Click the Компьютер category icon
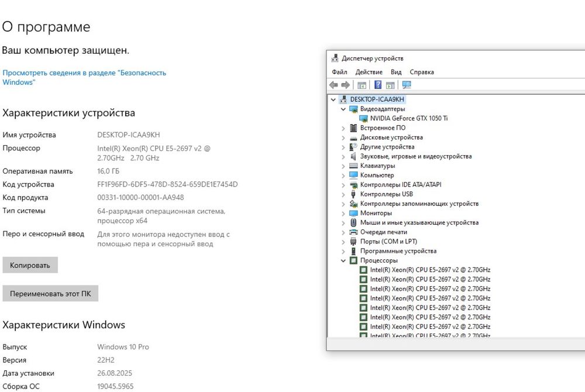This screenshot has width=585, height=392. [x=353, y=175]
